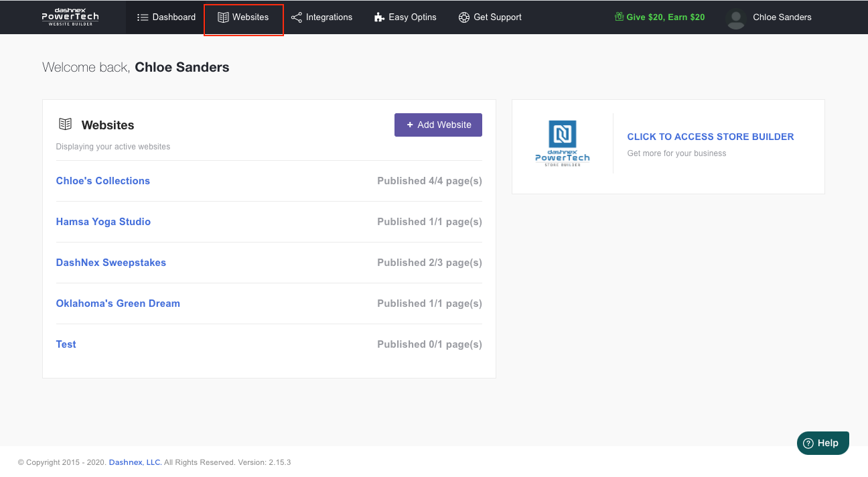Open DashNex Sweepstakes website

(111, 263)
